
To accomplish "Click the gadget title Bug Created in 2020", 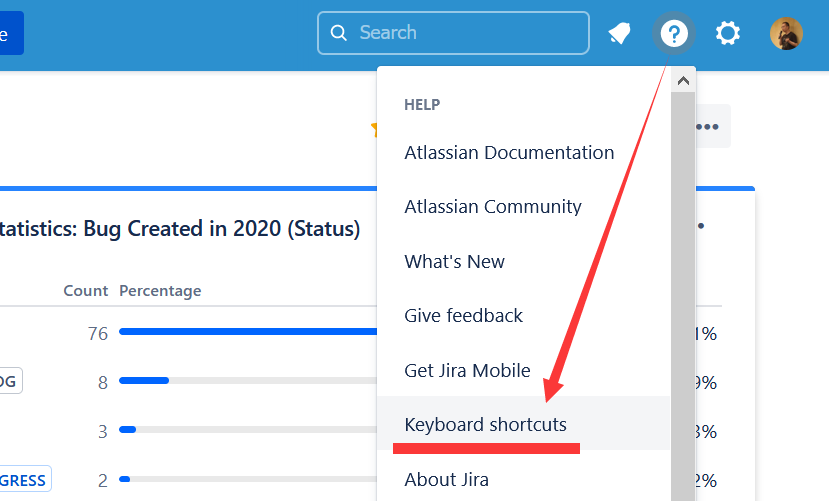I will pyautogui.click(x=182, y=229).
